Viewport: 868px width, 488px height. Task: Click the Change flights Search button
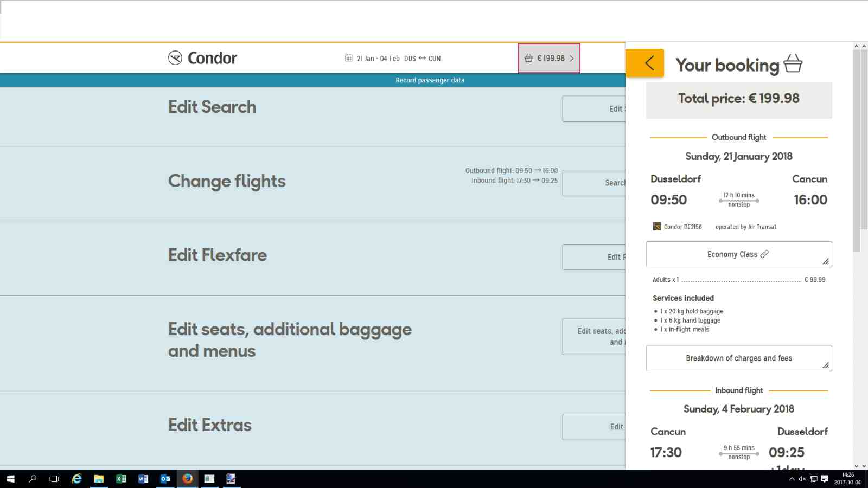(594, 183)
